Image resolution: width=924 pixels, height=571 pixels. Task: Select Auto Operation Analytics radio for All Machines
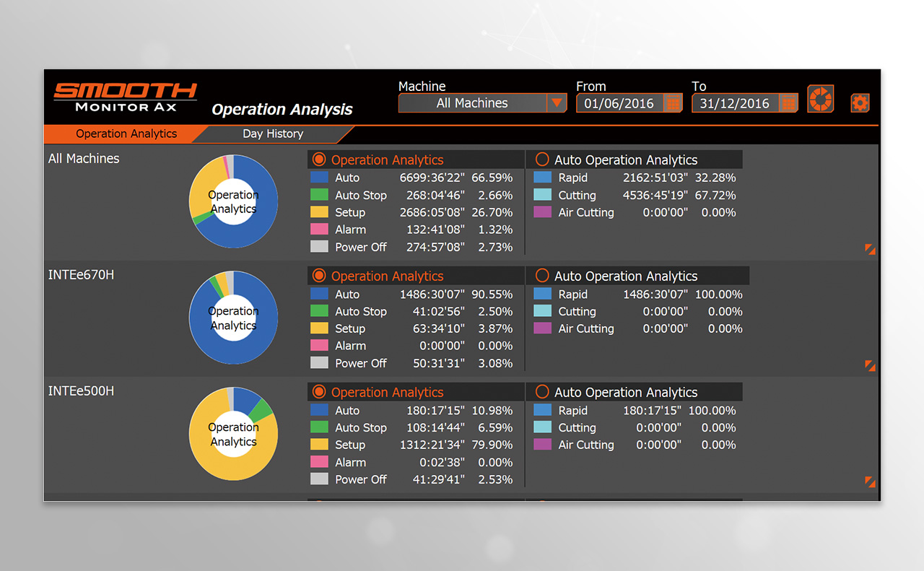click(544, 160)
